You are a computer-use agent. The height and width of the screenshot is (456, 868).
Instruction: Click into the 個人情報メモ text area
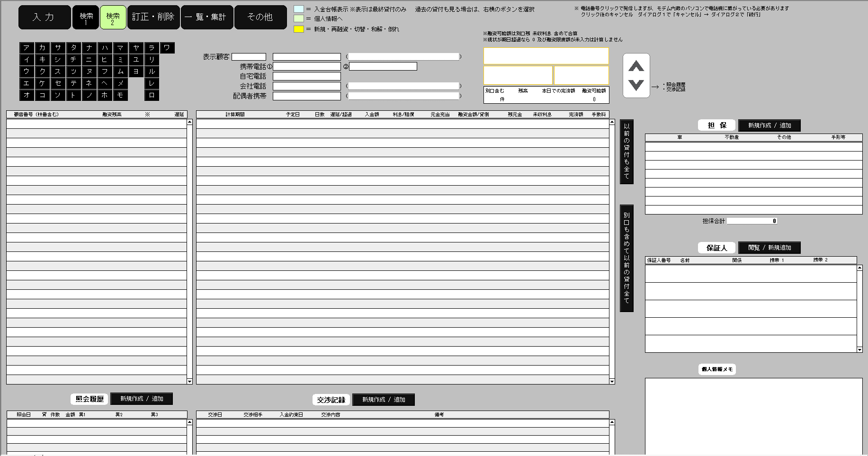[753, 417]
